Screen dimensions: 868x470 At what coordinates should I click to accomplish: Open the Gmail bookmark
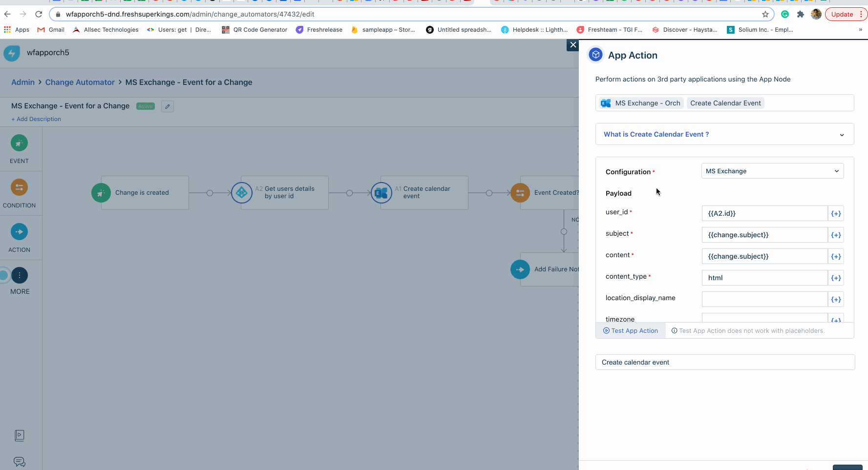[51, 30]
